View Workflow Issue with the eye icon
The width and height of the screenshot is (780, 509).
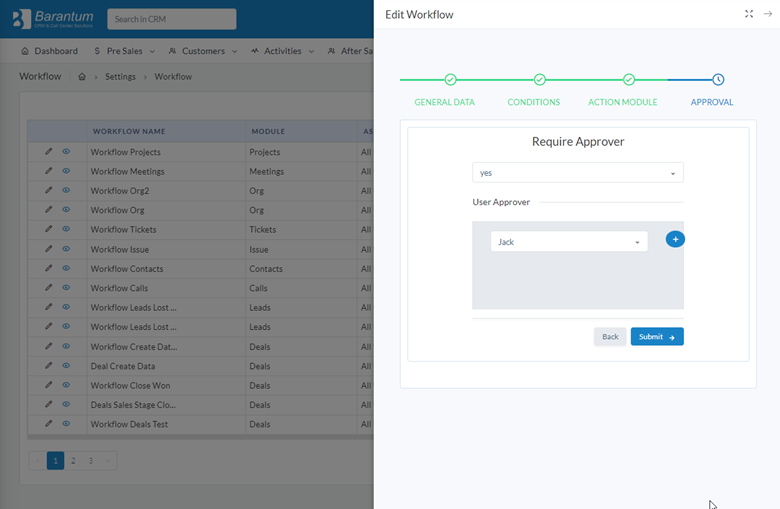coord(66,249)
